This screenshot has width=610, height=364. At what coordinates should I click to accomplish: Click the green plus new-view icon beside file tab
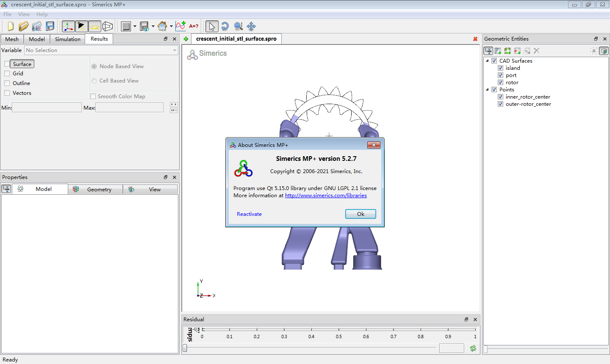pyautogui.click(x=186, y=39)
